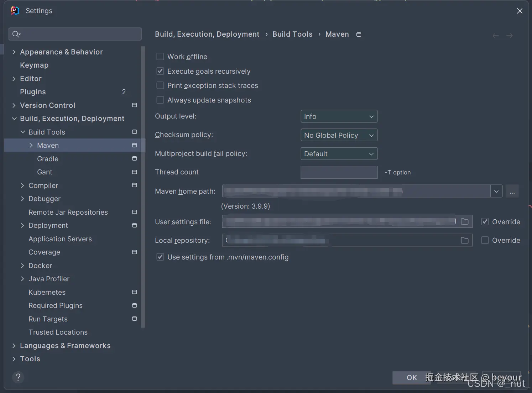Click the project icon on Version Control row

click(x=134, y=105)
